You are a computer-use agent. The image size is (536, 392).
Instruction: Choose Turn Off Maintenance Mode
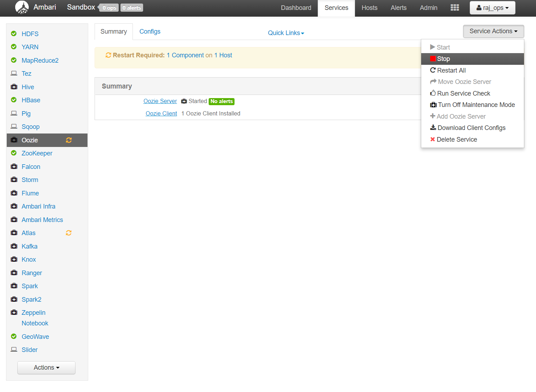(473, 105)
